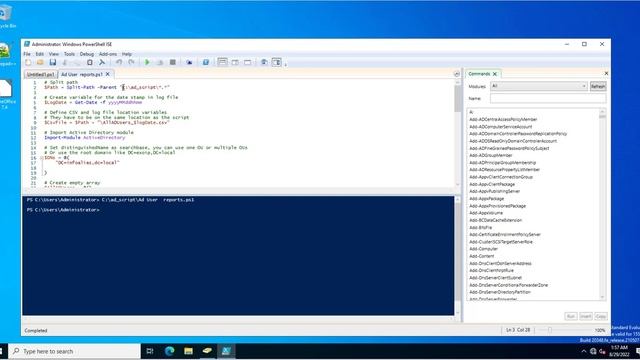Click the Insert button in Commands pane
640x360 pixels.
586,316
